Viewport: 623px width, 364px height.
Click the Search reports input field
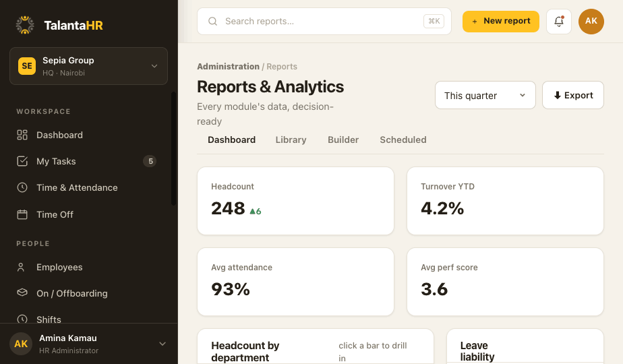pos(324,22)
